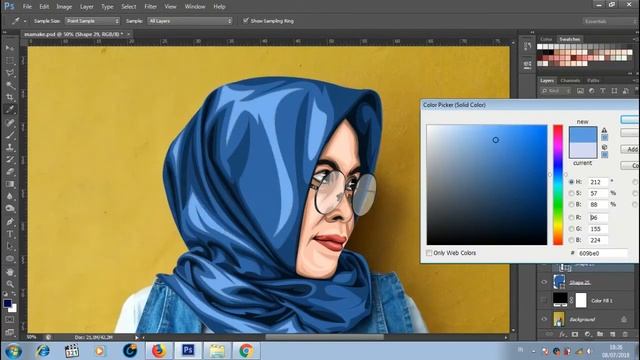Select the Path Selection tool

point(9,247)
